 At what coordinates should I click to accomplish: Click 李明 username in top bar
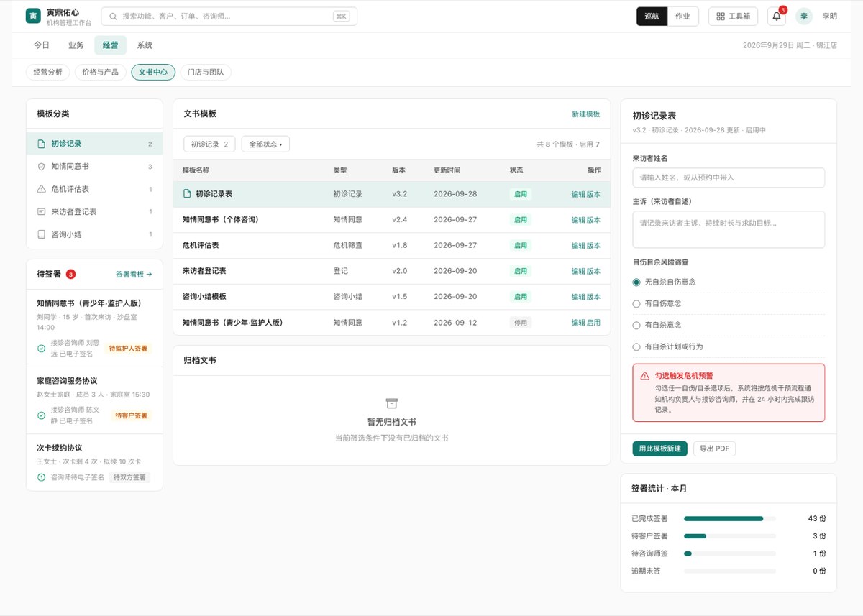click(829, 16)
